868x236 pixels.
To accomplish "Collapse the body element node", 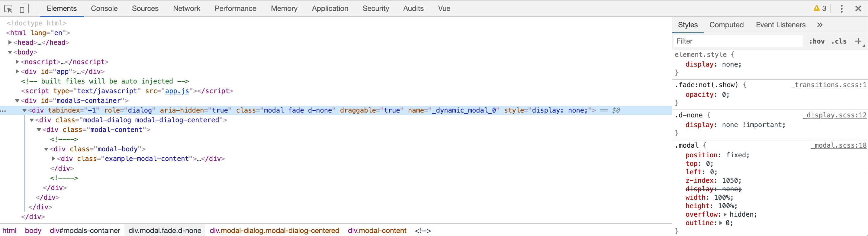I will coord(10,52).
